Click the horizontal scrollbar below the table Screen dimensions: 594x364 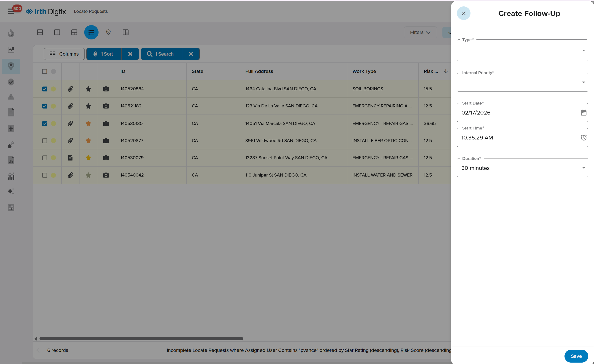click(x=141, y=339)
